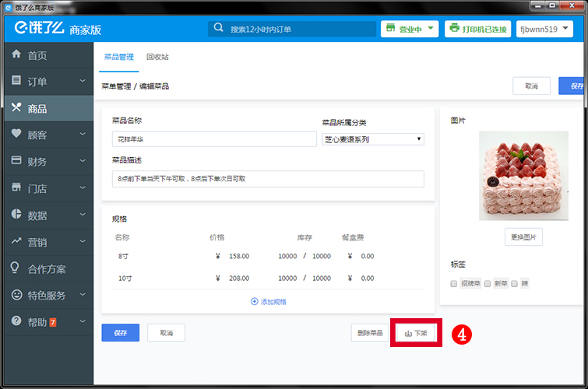Click the plus icon to add 规格
The height and width of the screenshot is (389, 588).
(x=254, y=301)
